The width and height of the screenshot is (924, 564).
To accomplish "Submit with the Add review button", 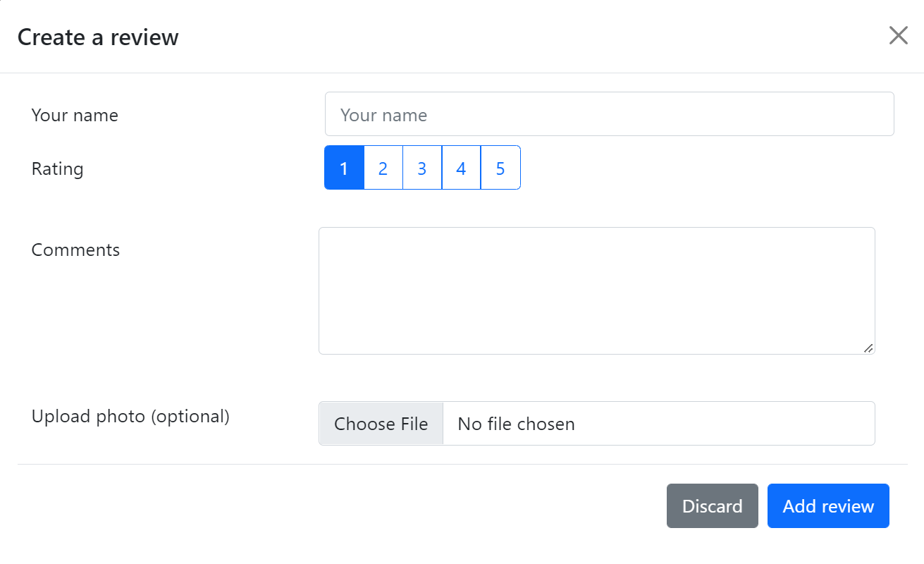I will click(x=828, y=506).
